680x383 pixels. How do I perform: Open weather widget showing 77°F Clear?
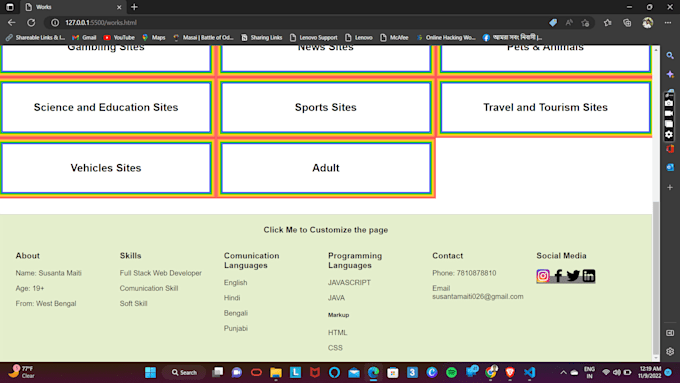22,372
